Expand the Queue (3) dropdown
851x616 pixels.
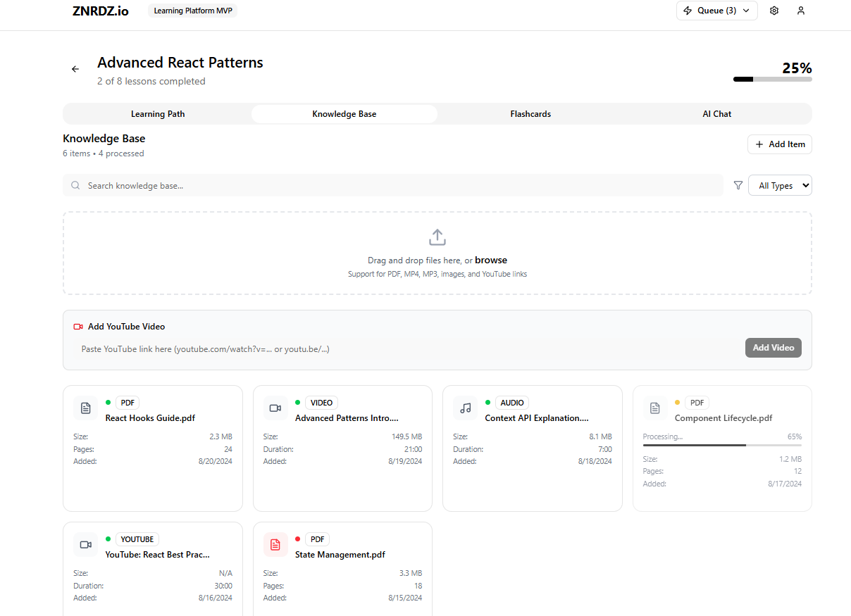tap(717, 11)
